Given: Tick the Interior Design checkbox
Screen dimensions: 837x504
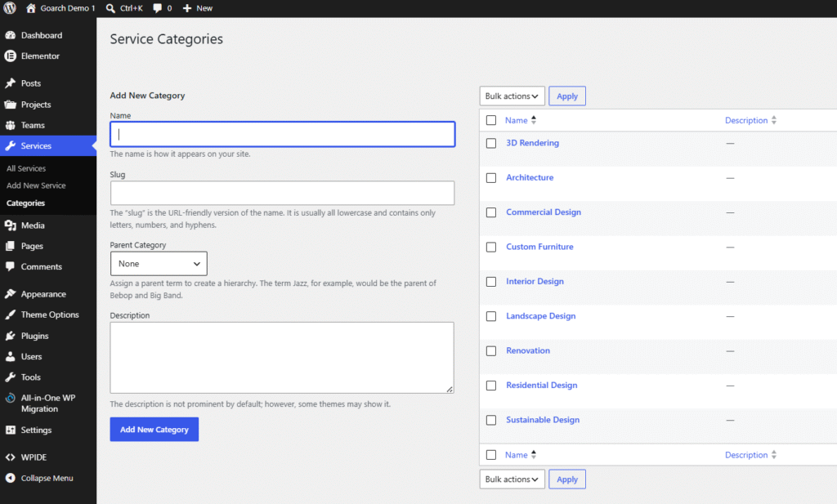Looking at the screenshot, I should coord(491,282).
